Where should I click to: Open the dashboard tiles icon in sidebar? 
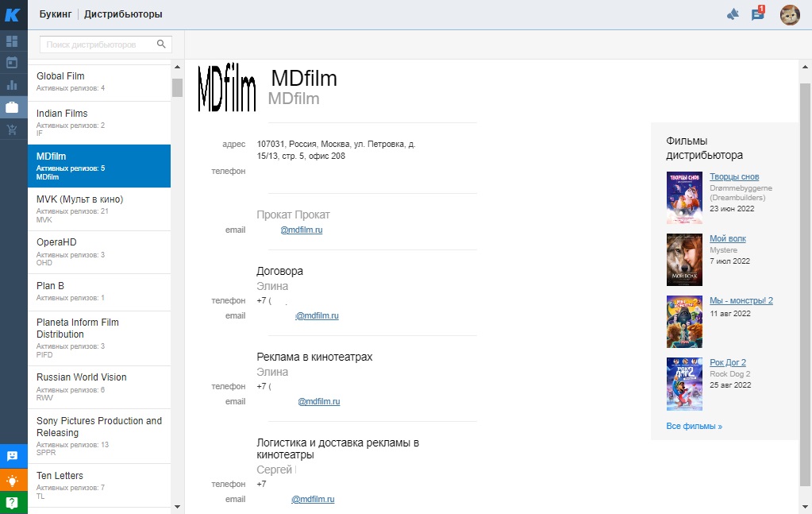pos(12,41)
